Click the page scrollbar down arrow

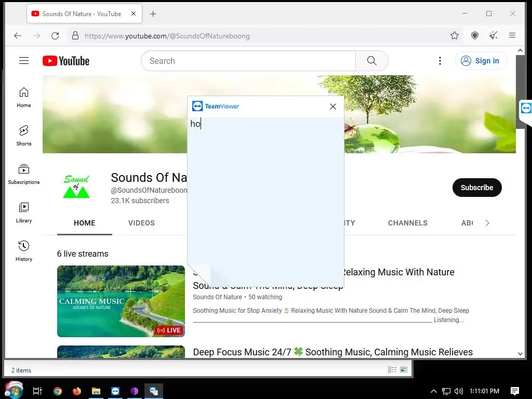tap(520, 353)
